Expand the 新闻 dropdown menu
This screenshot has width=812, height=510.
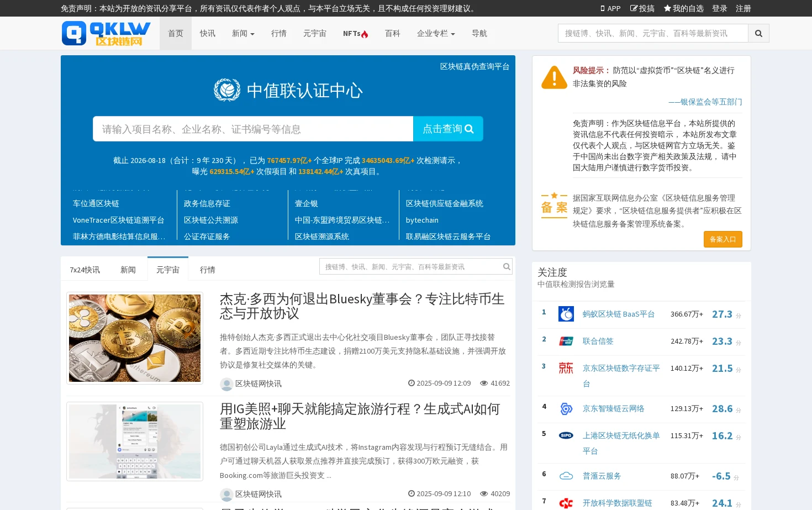pos(244,33)
